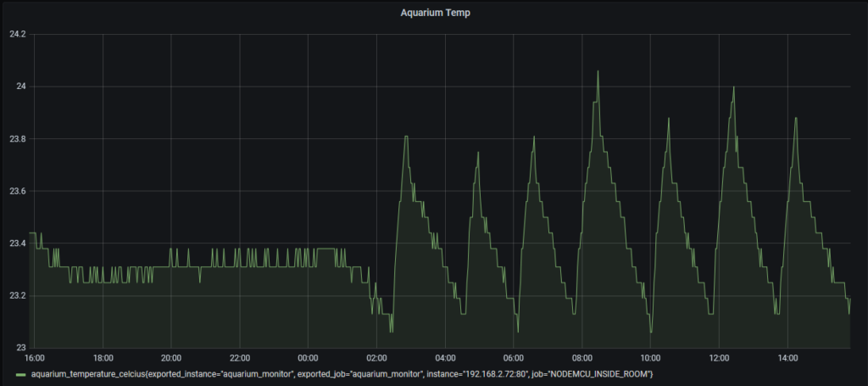Click the 16:00 label on time axis
Viewport: 868px width, 386px height.
[x=35, y=358]
